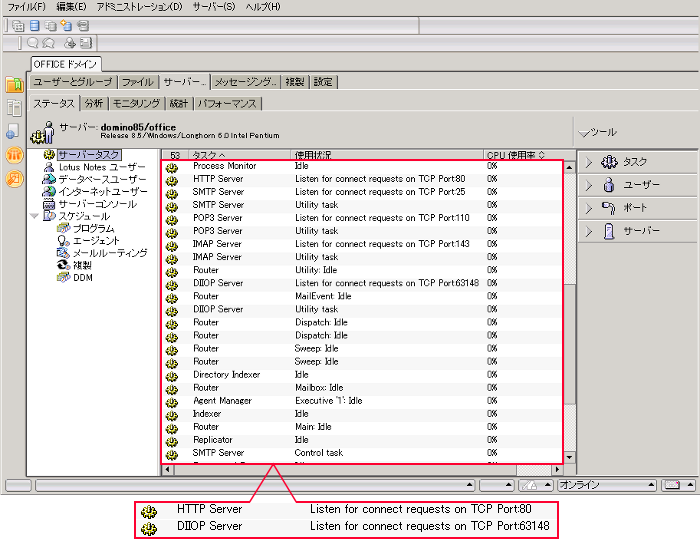Sort by the CPU 使用率 column header
The width and height of the screenshot is (700, 545).
515,155
